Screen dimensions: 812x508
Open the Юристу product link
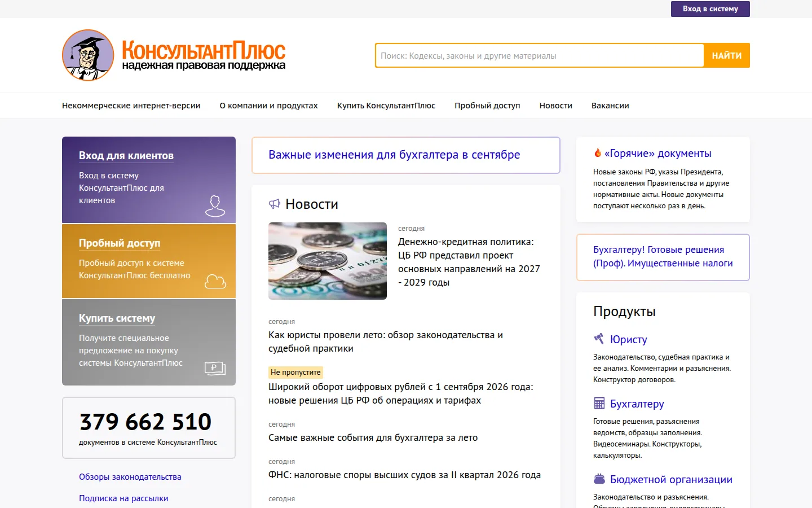(629, 339)
